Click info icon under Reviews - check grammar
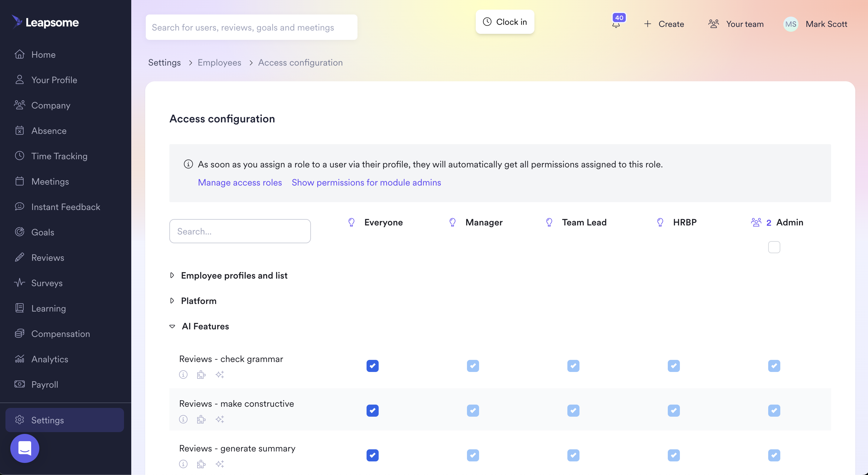Viewport: 868px width, 475px height. tap(183, 374)
